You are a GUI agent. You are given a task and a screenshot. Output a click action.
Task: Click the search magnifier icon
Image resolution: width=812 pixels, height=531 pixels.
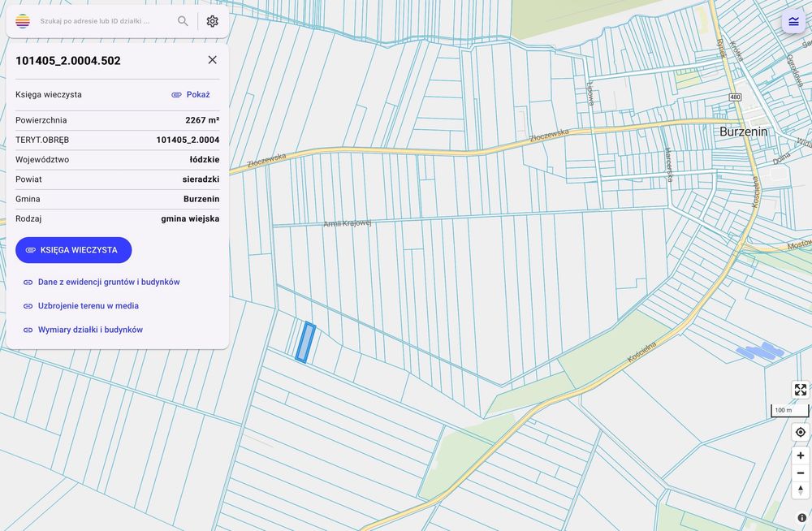point(183,21)
